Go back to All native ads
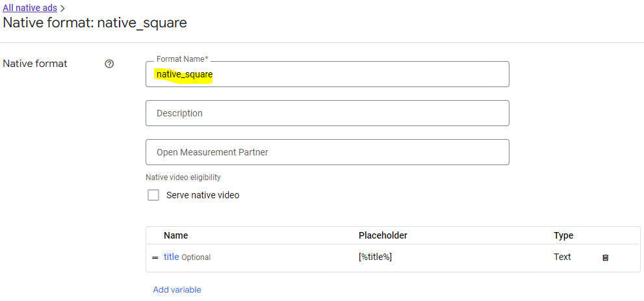This screenshot has height=301, width=644. point(30,8)
